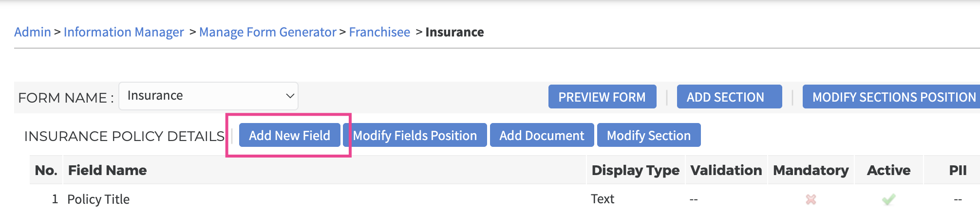Click the PII column header
This screenshot has height=212, width=980.
click(x=957, y=170)
